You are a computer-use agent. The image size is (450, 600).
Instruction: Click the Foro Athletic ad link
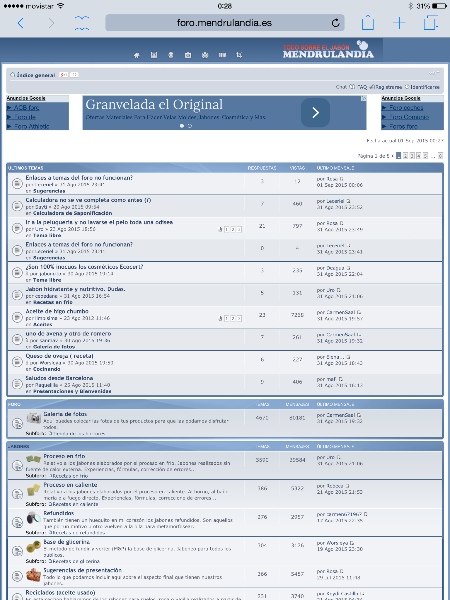(32, 126)
